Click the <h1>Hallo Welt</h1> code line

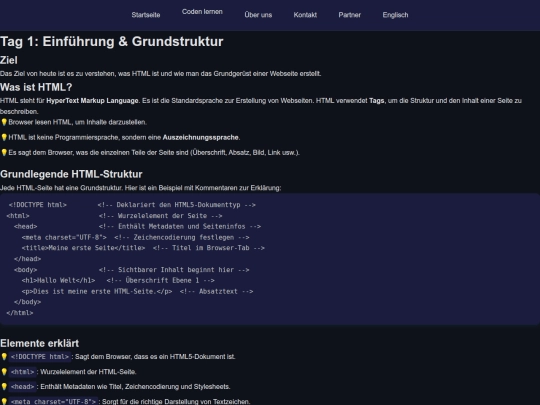click(x=118, y=280)
